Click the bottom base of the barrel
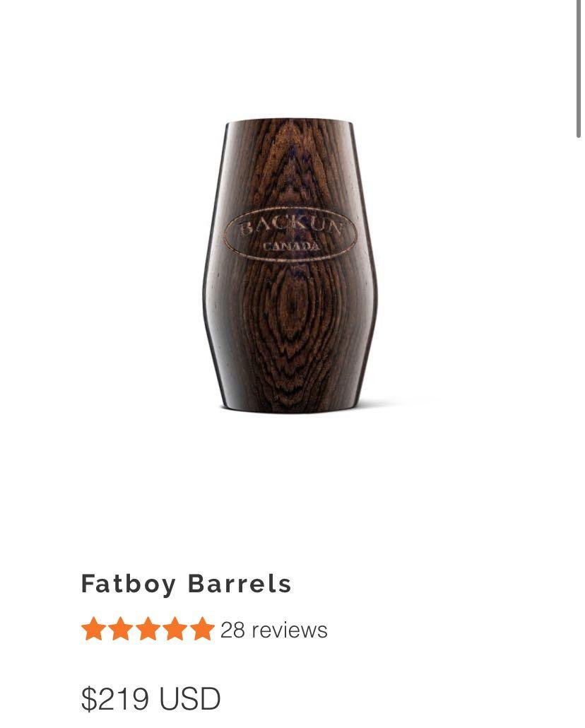 (x=290, y=406)
